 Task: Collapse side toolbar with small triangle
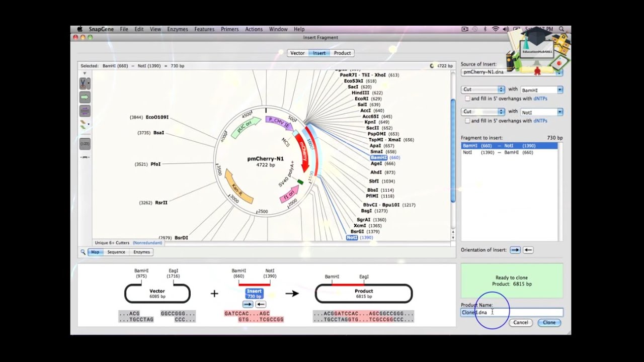pos(85,73)
